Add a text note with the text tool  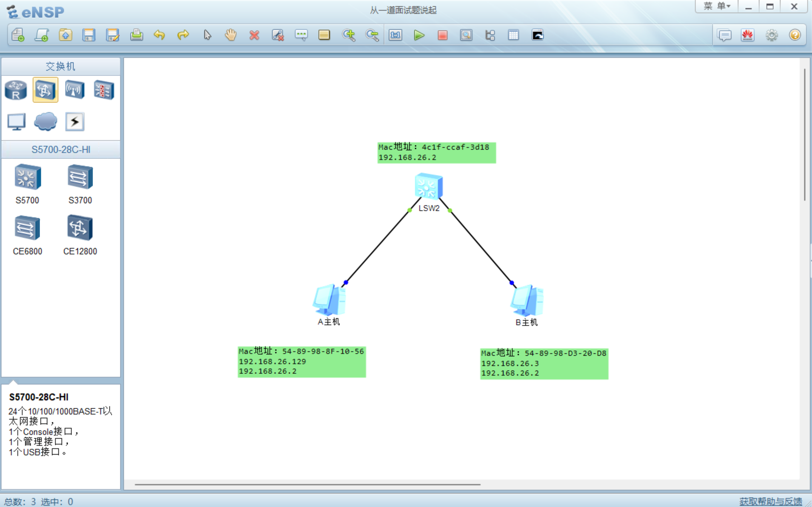tap(301, 35)
